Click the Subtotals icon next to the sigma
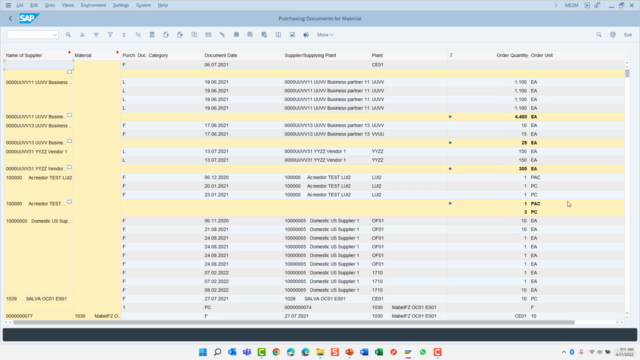Viewport: 640px width, 360px height. click(138, 35)
